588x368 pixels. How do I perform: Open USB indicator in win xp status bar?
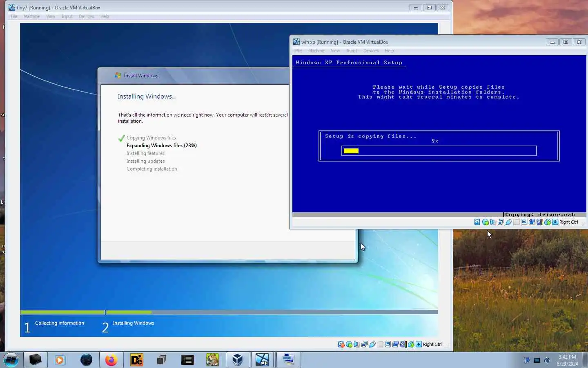click(509, 222)
